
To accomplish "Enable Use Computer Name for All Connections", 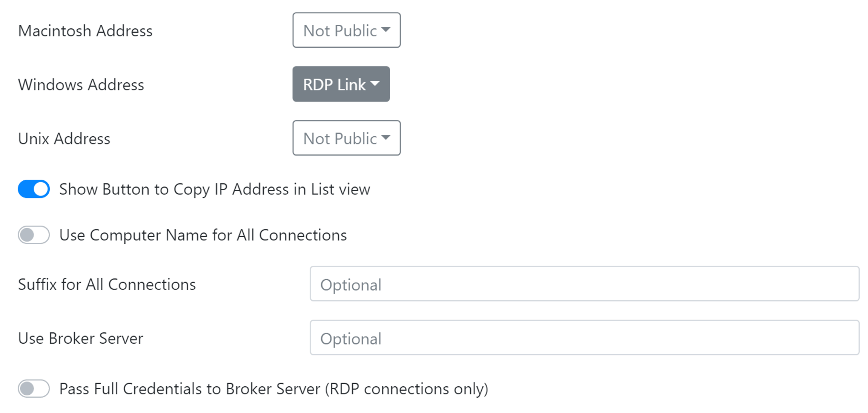I will pos(33,235).
